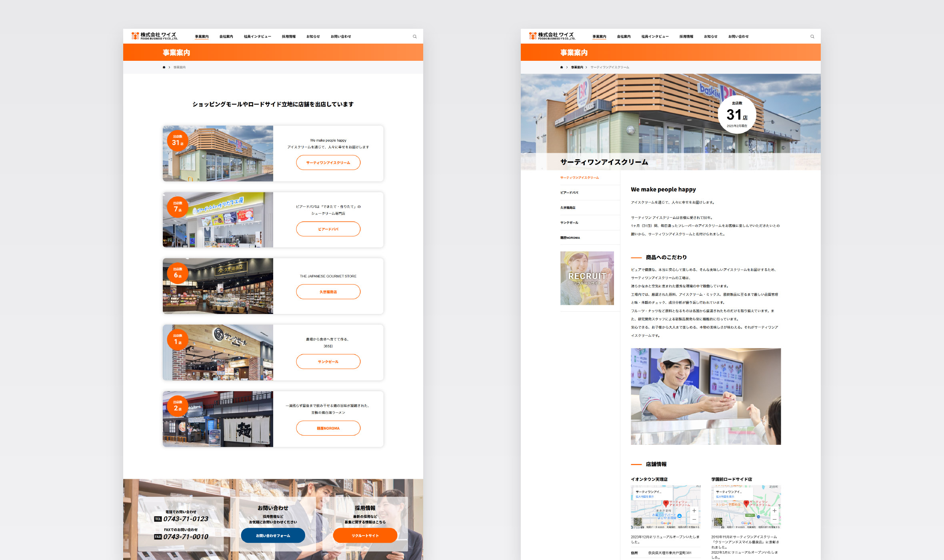Select 久世福商店 in the side menu
Image resolution: width=944 pixels, height=560 pixels.
point(568,208)
